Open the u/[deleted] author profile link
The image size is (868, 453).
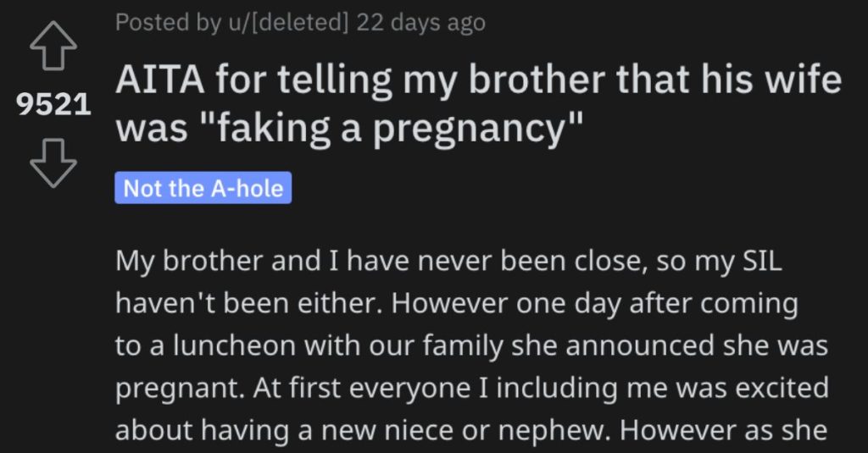click(287, 23)
